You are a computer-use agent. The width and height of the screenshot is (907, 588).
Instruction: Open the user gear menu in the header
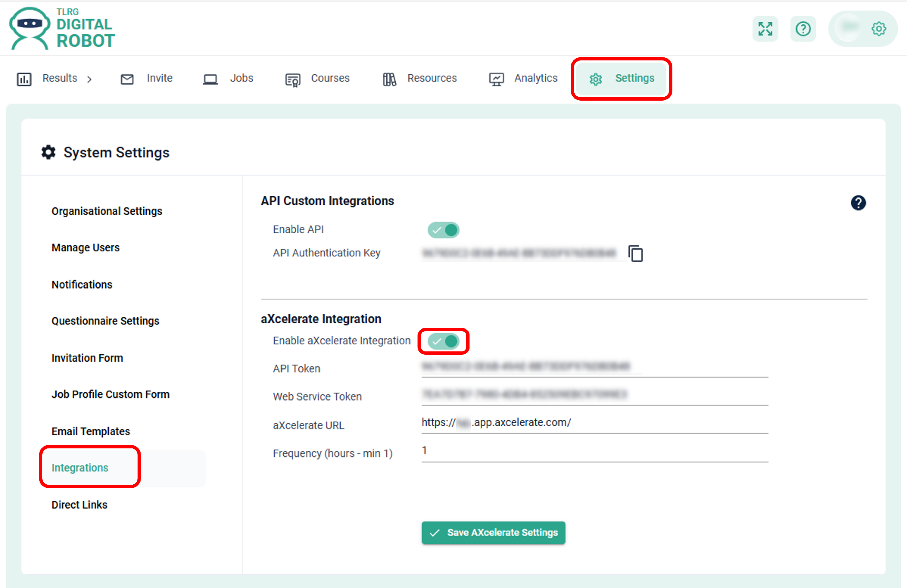tap(878, 29)
